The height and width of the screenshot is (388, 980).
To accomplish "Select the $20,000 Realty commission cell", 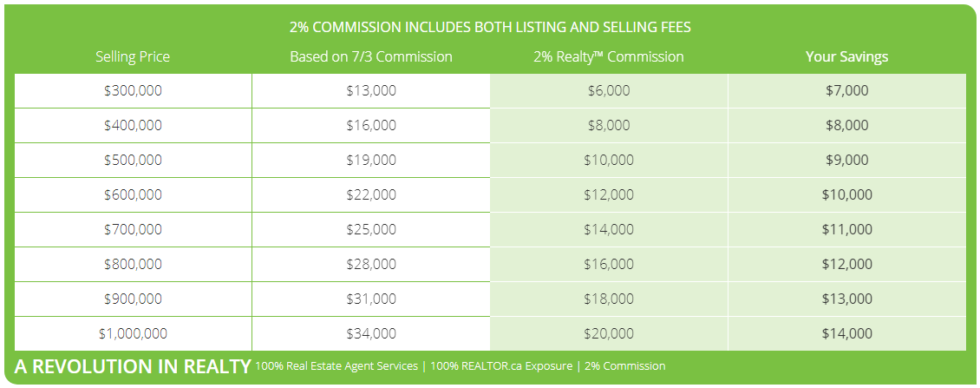I will [609, 333].
